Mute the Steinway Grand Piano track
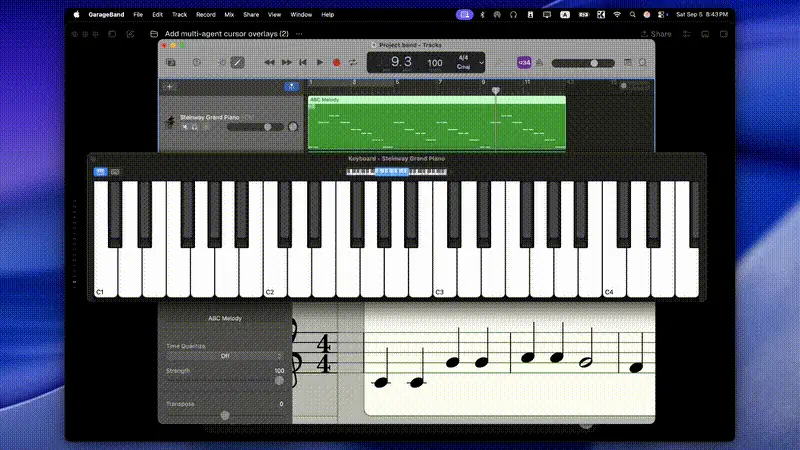This screenshot has width=800, height=450. click(x=185, y=127)
